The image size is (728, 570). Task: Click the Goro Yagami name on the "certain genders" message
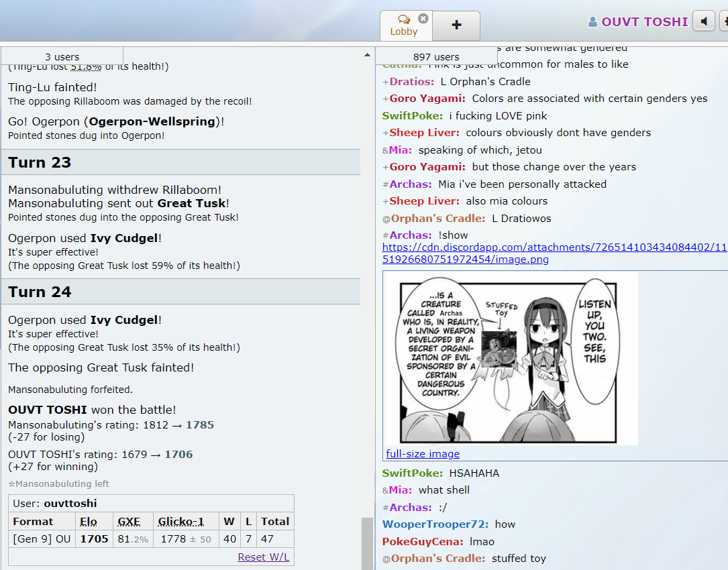(x=427, y=99)
